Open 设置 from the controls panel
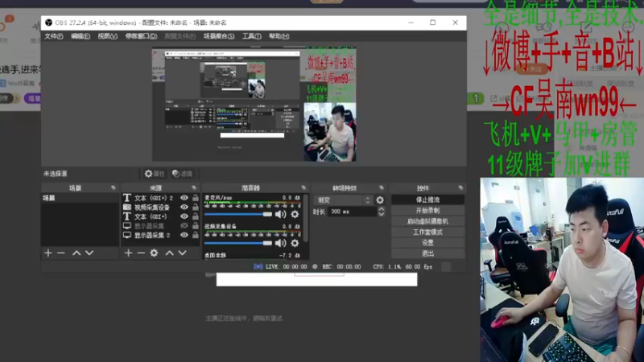Image resolution: width=644 pixels, height=362 pixels. click(427, 243)
